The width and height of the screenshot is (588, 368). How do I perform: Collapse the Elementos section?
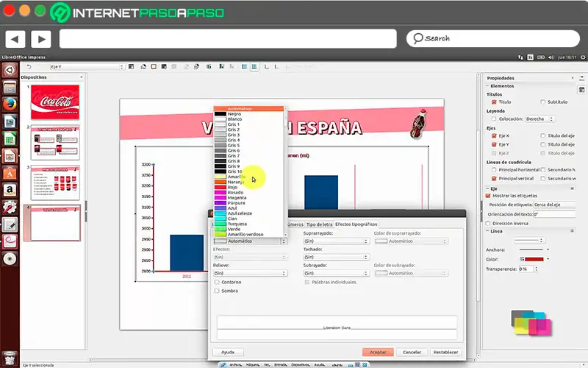487,86
